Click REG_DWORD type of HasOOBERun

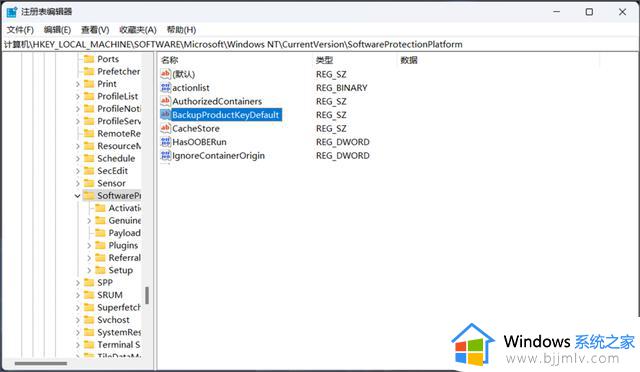coord(342,142)
